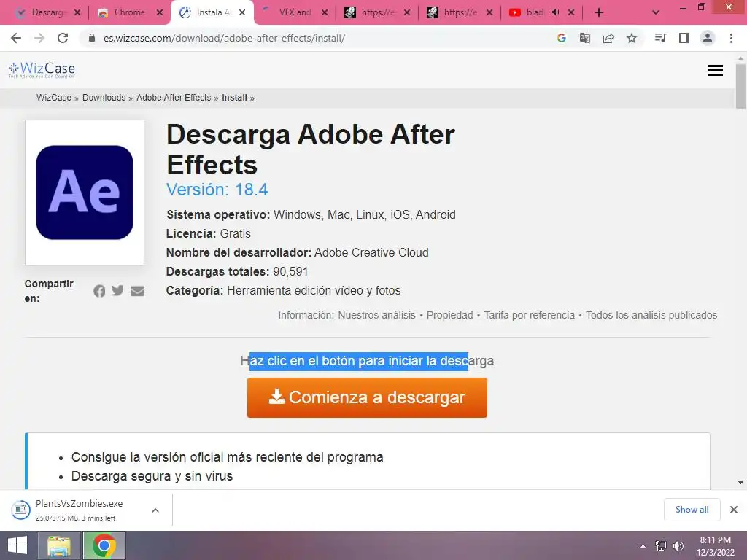
Task: Expand the tab search chevron
Action: [x=656, y=12]
